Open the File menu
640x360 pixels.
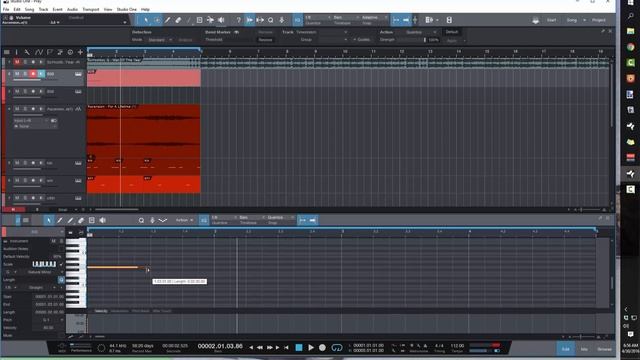point(6,9)
